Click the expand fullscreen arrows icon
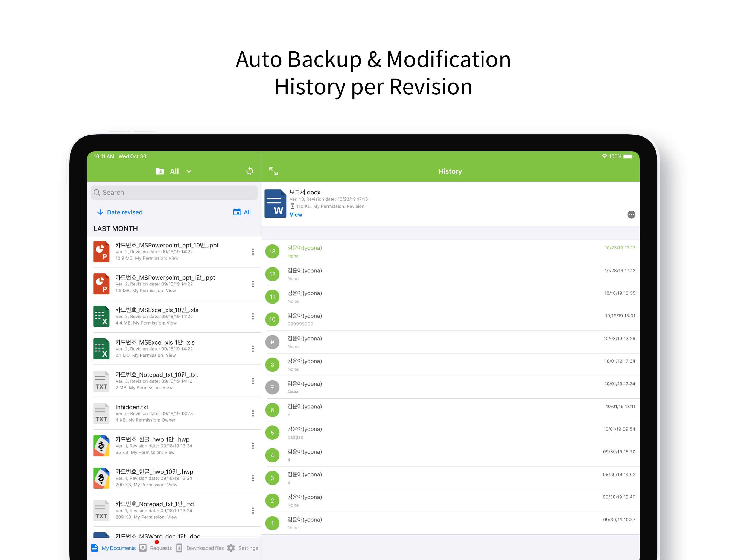Viewport: 747px width, 560px height. point(273,171)
